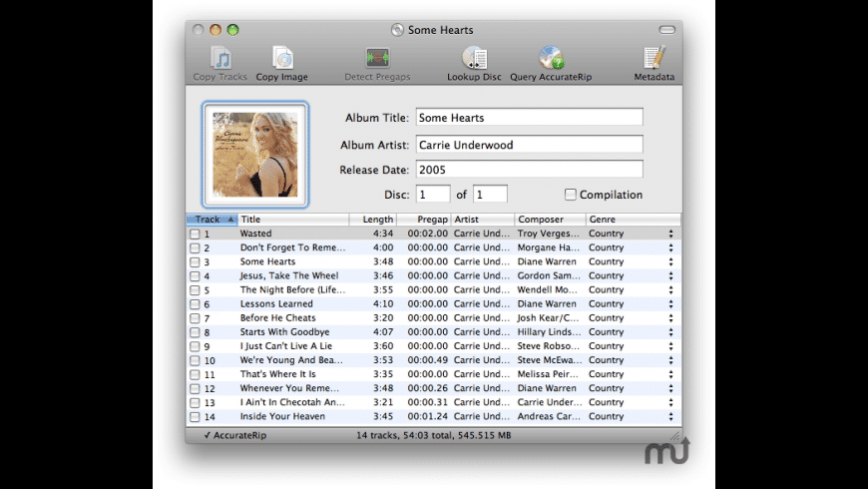Click composer 'Hillary Linds…' cell
Image resolution: width=868 pixels, height=489 pixels.
pyautogui.click(x=549, y=332)
